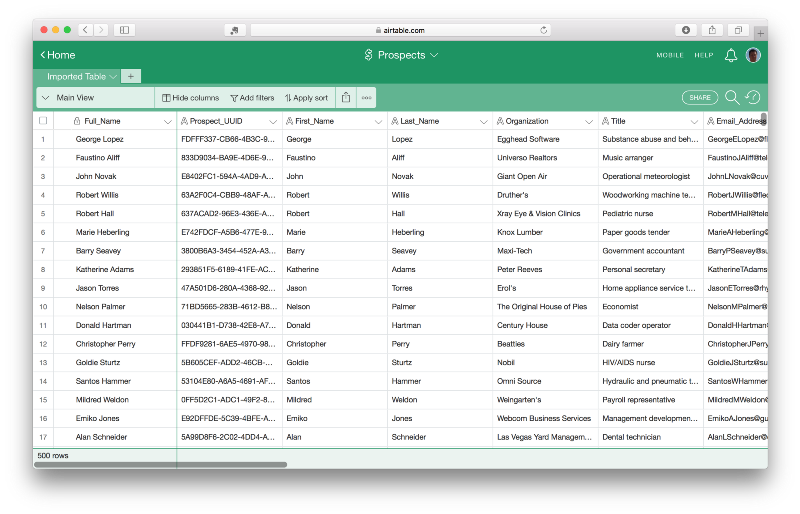Expand the Prospect_UUID column menu
The width and height of the screenshot is (800, 514).
pos(273,121)
